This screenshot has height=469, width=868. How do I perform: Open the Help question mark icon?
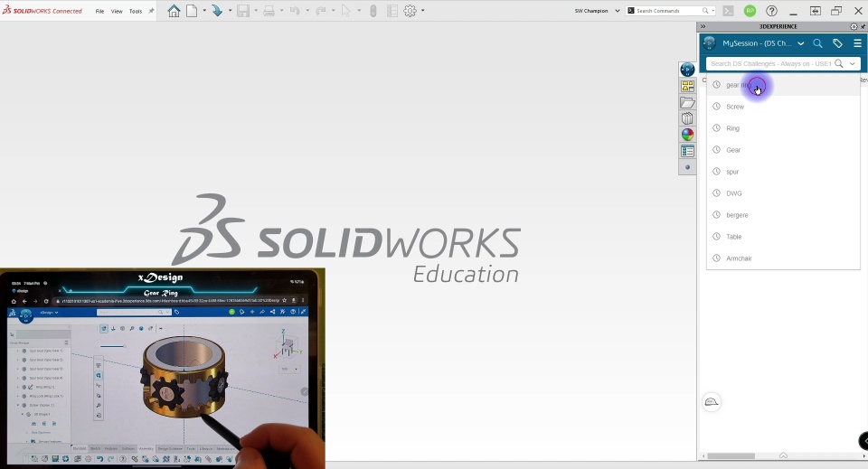[771, 11]
